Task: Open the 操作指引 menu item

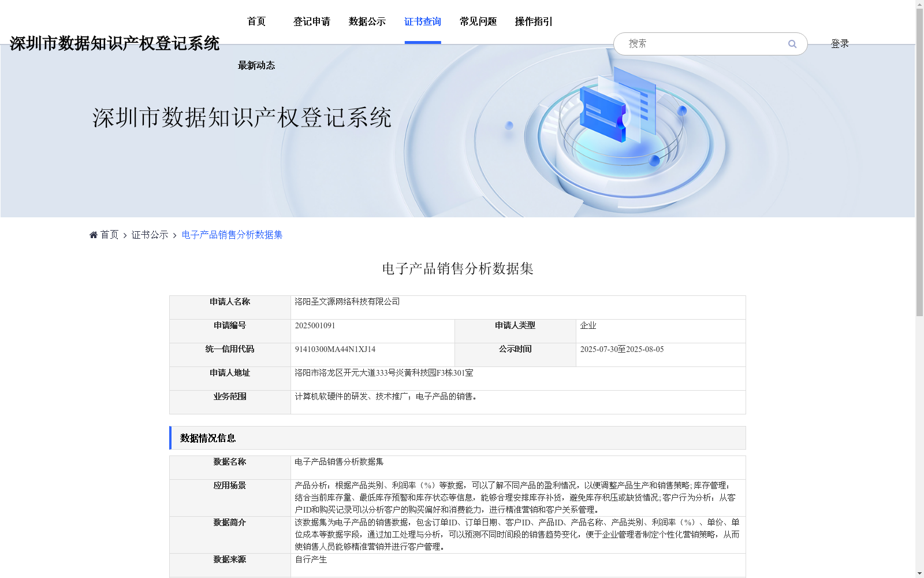Action: click(x=534, y=21)
